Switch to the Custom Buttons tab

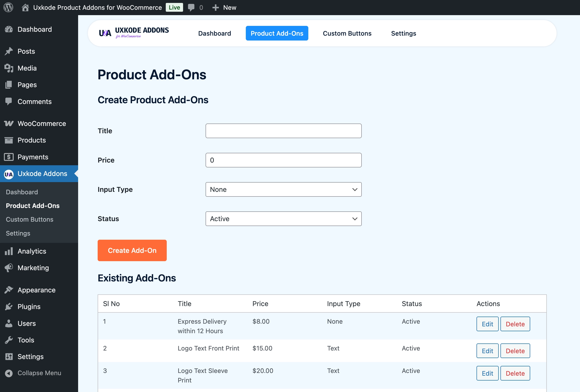[x=347, y=33]
